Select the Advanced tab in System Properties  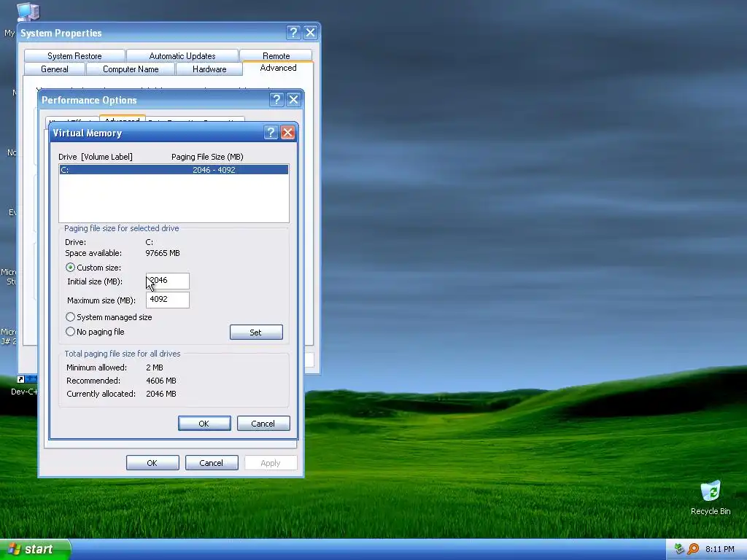278,68
